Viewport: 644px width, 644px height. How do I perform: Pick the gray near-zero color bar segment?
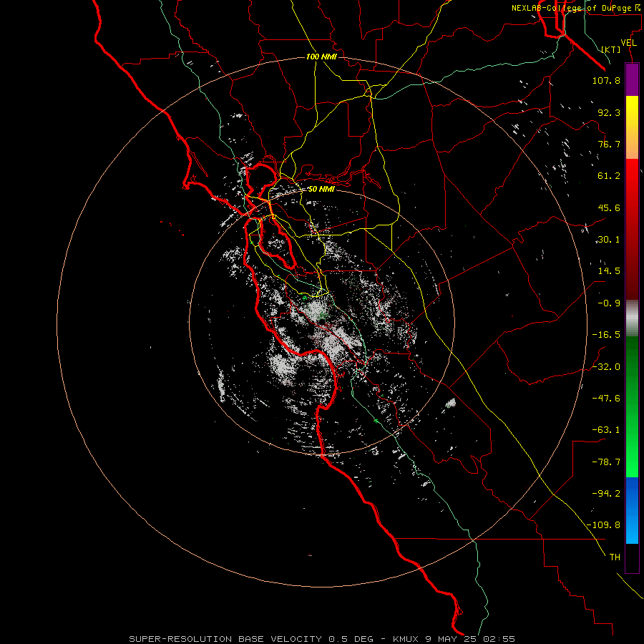click(x=632, y=318)
